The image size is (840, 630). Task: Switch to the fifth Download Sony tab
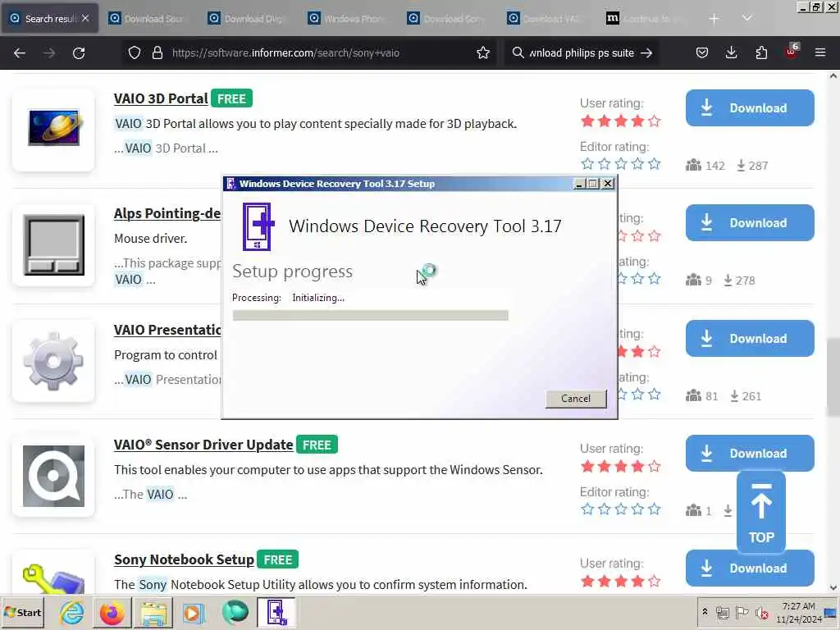(x=447, y=19)
